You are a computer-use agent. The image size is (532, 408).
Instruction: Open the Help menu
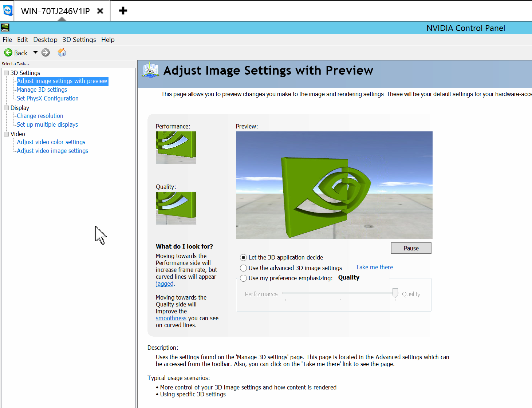[108, 39]
